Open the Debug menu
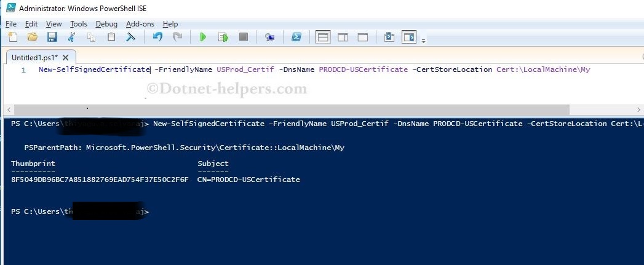Viewport: 644px width, 265px height. pos(106,24)
